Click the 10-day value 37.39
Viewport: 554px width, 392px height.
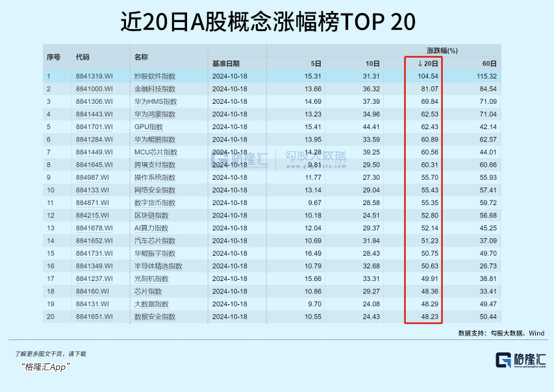(371, 102)
